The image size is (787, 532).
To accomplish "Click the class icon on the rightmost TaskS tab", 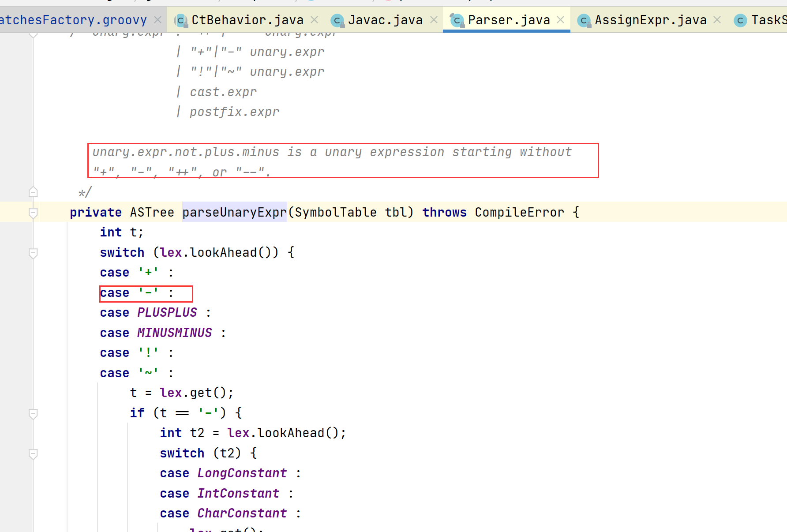I will tap(740, 20).
